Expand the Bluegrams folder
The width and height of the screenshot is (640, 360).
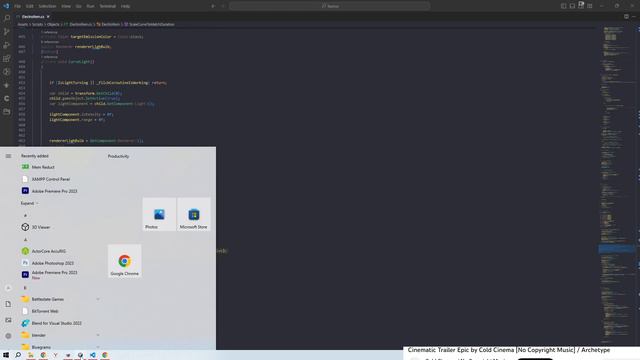[x=60, y=347]
